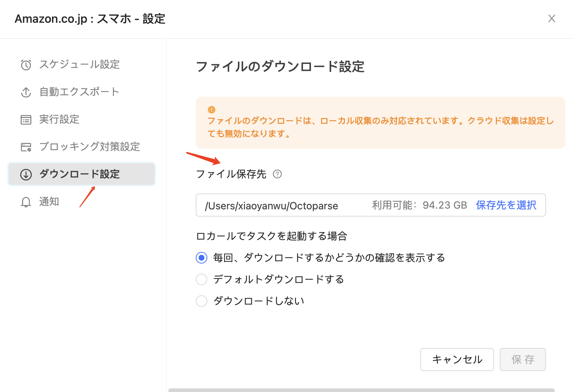This screenshot has width=572, height=392.
Task: Select デフォルトダウンロードする radio option
Action: coord(201,279)
